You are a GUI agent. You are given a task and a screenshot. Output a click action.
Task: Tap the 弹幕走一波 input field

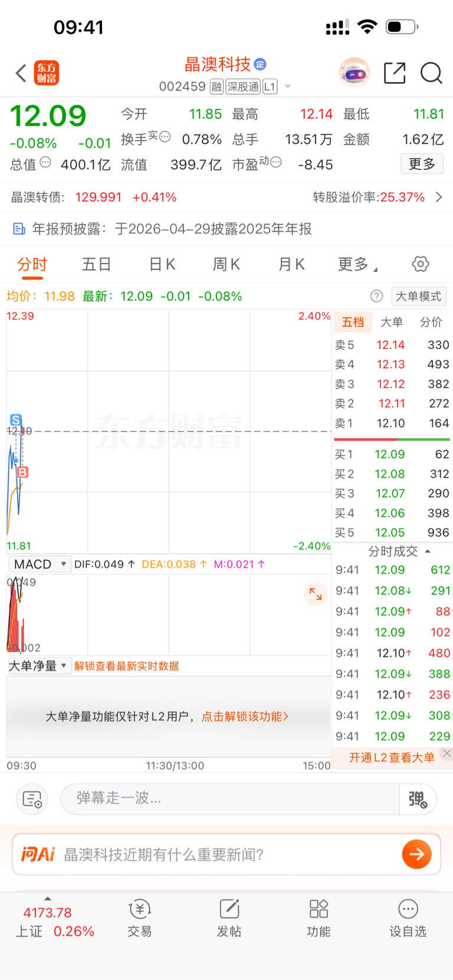point(230,799)
